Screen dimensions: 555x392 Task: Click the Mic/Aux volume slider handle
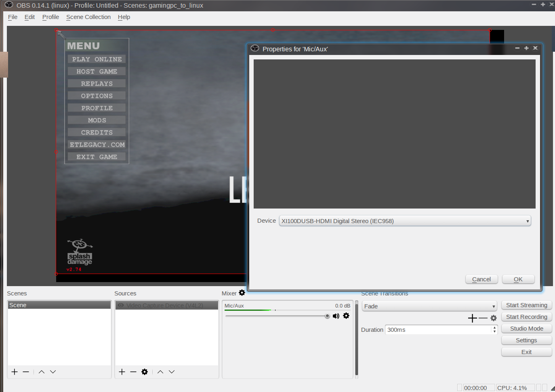tap(327, 316)
